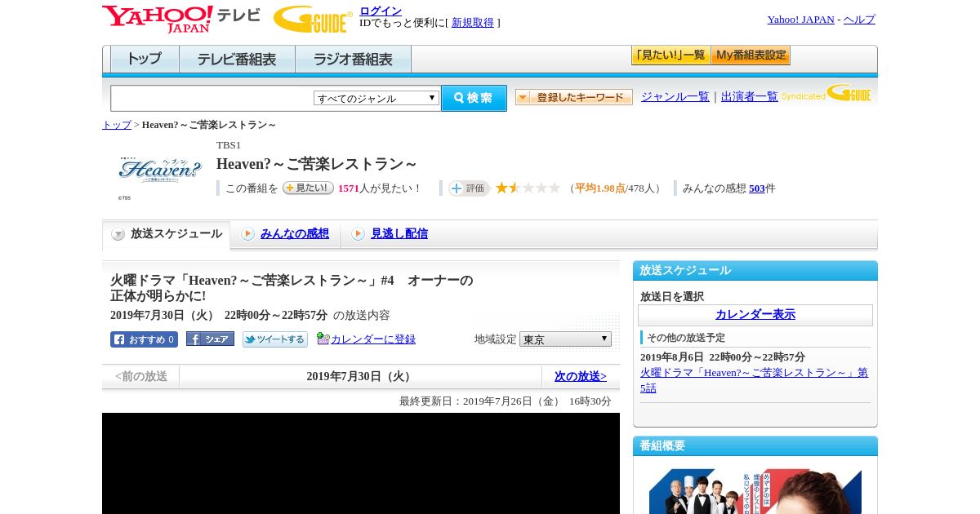This screenshot has height=514, width=980.
Task: Focus the program search input field
Action: 212,98
